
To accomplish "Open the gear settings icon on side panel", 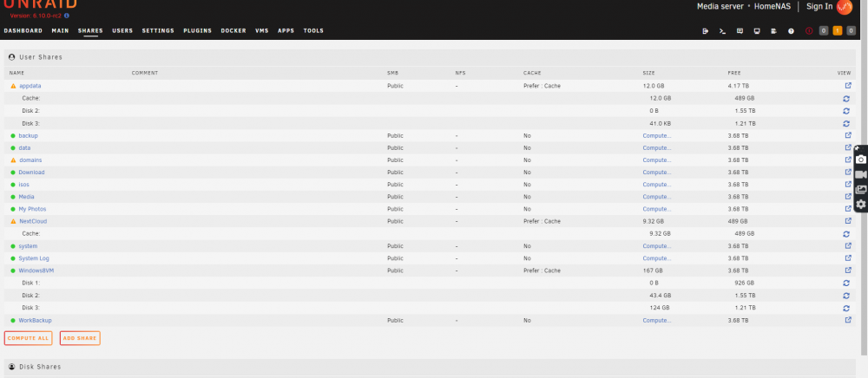I will click(x=861, y=205).
